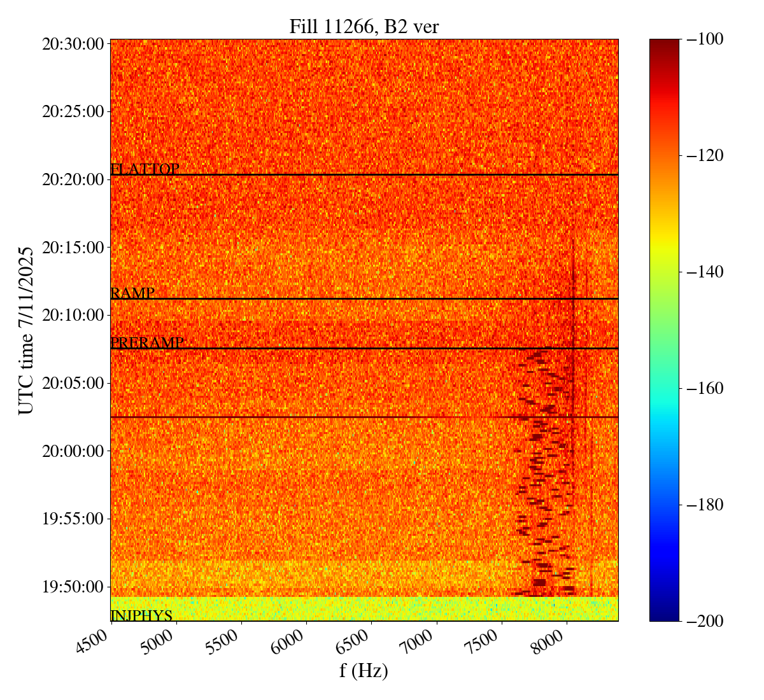Click the -100 colorbar tick label
The image size is (764, 700).
pos(704,39)
